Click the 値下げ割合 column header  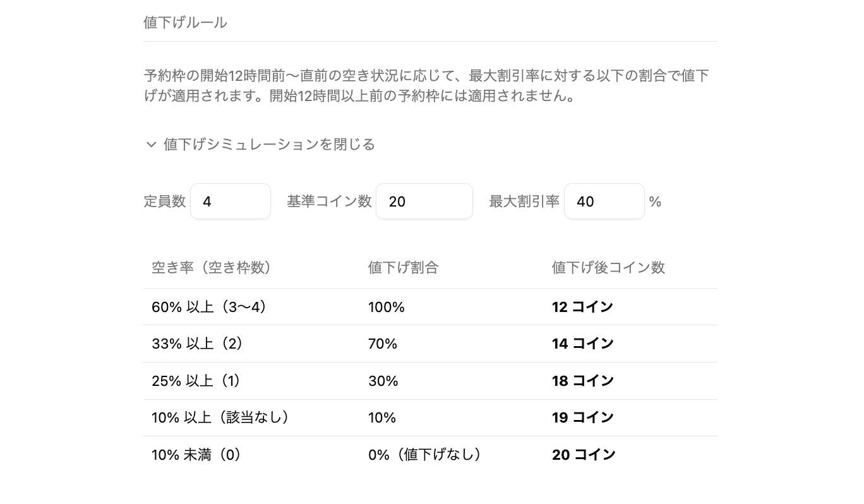pyautogui.click(x=403, y=267)
